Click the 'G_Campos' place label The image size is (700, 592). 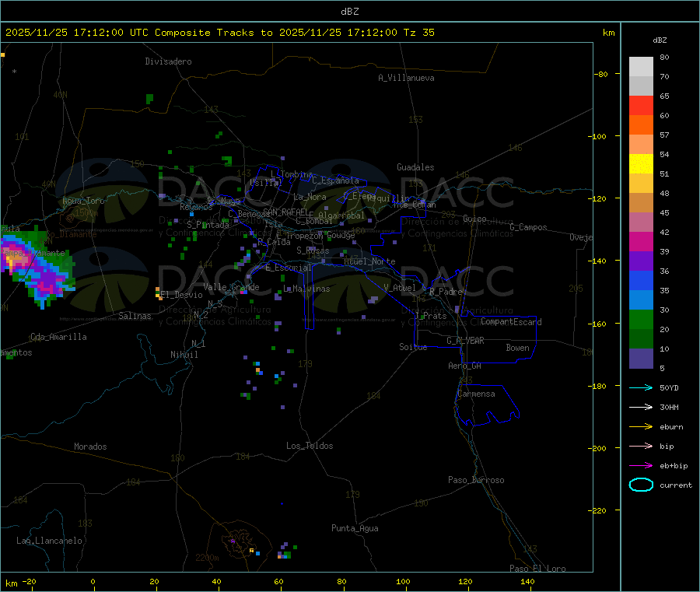tap(528, 227)
